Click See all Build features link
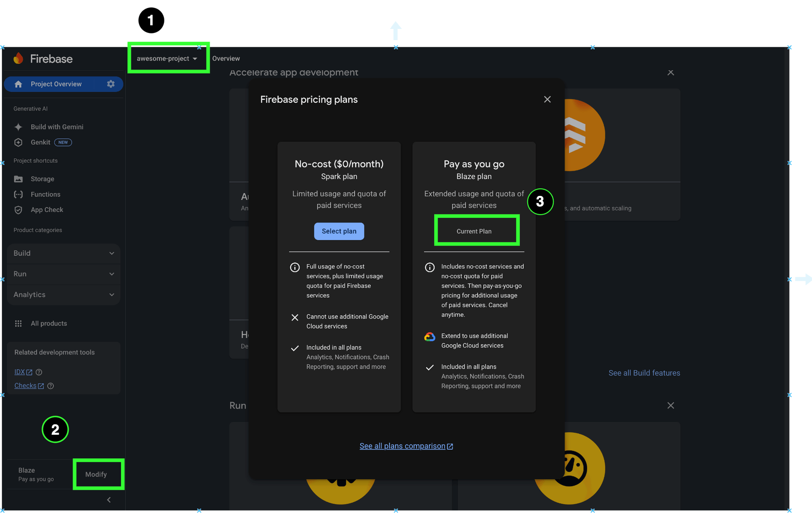Image resolution: width=812 pixels, height=513 pixels. [x=644, y=373]
